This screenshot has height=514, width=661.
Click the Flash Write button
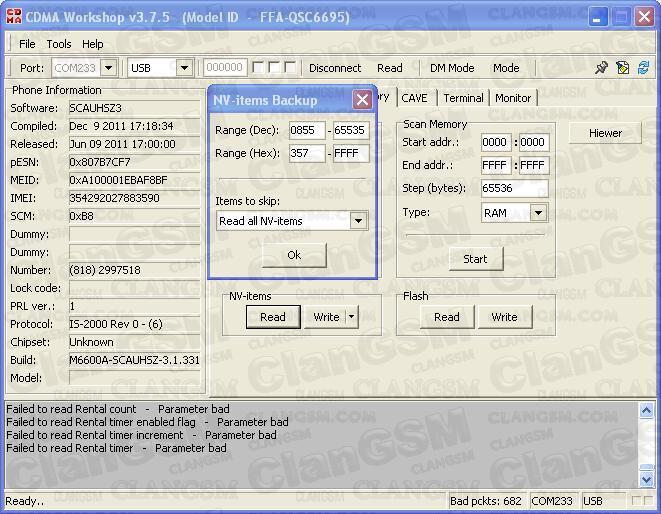point(505,317)
